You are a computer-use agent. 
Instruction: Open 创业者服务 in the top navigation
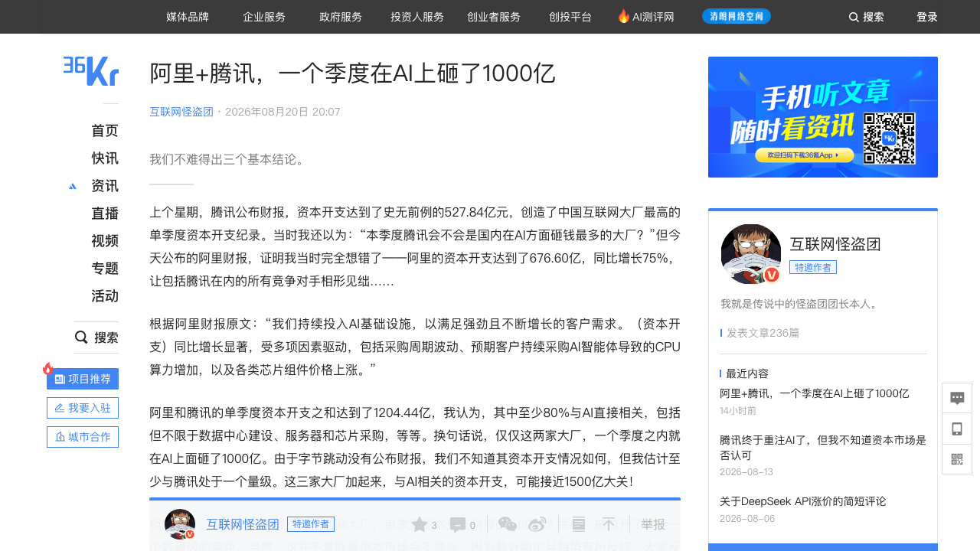[x=494, y=17]
